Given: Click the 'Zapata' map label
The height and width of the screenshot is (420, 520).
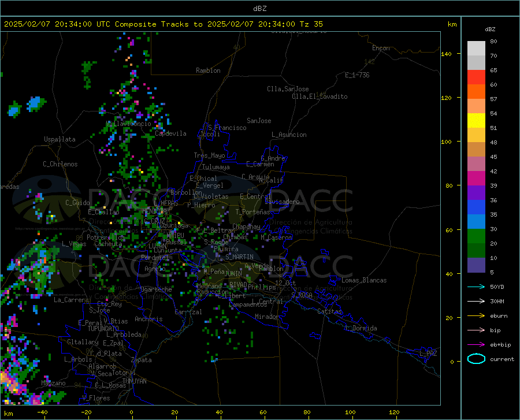Looking at the screenshot, I should pyautogui.click(x=142, y=360).
